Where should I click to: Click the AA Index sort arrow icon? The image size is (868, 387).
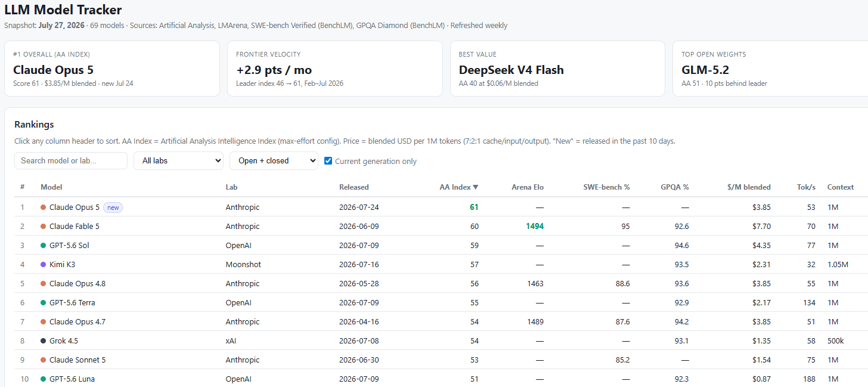pos(476,187)
